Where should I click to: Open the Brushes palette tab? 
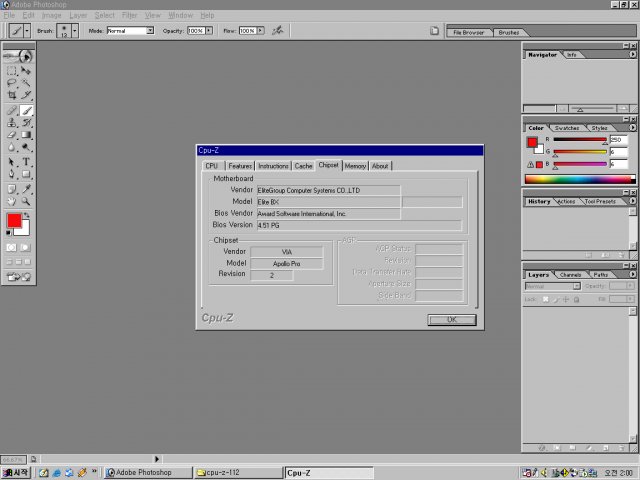point(509,32)
